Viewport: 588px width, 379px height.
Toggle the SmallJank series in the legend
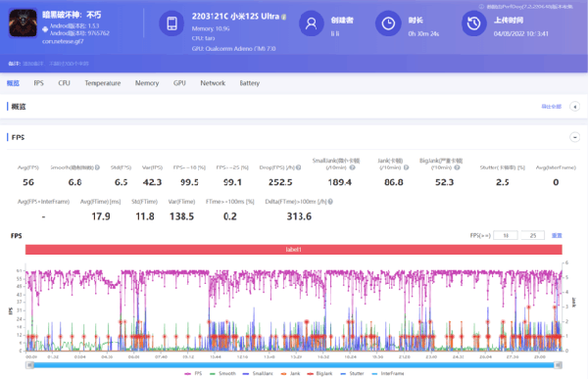258,374
